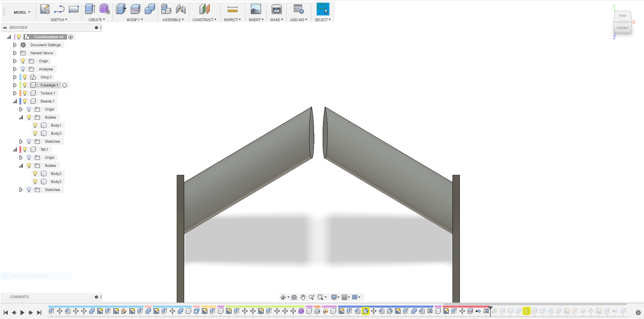The width and height of the screenshot is (644, 319).
Task: Open the Create Form tool
Action: 104,9
